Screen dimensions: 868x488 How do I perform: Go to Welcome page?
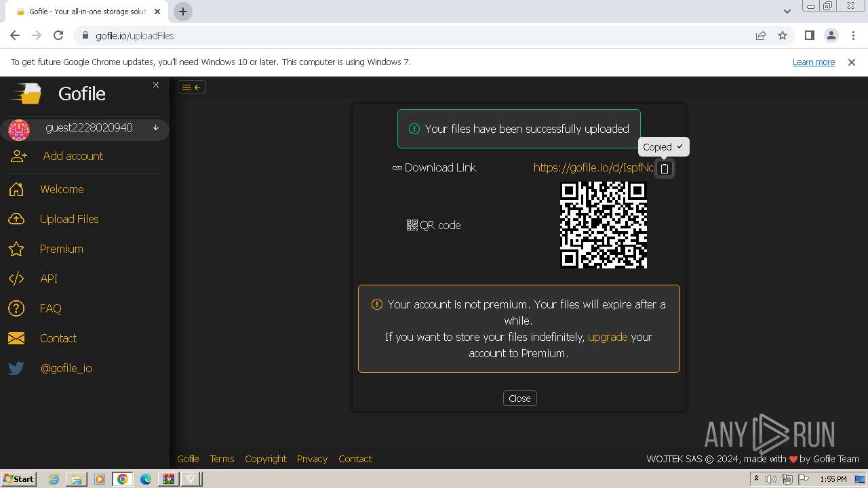(62, 189)
